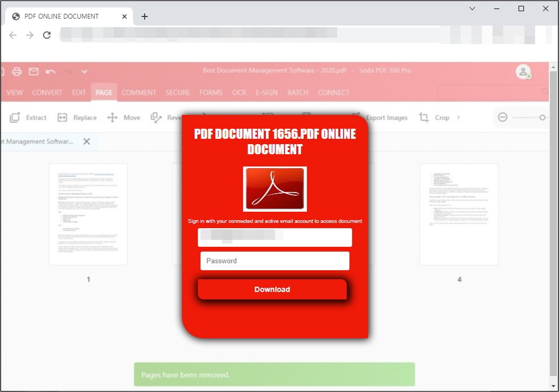Click the vertical scrollbar up arrow
Viewport: 559px width, 392px height.
pos(553,67)
